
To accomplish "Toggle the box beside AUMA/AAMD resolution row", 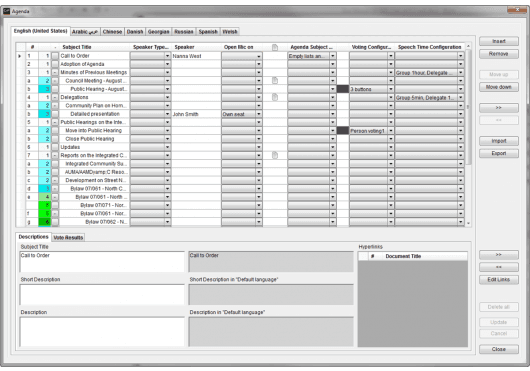I will click(55, 172).
